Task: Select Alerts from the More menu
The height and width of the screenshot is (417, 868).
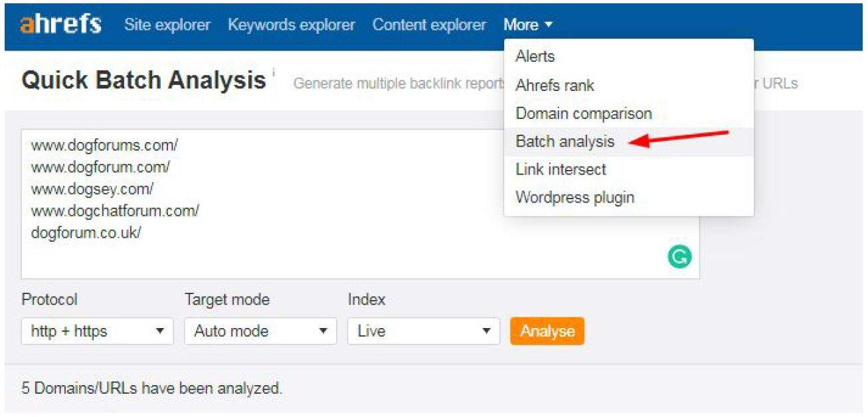Action: click(535, 56)
